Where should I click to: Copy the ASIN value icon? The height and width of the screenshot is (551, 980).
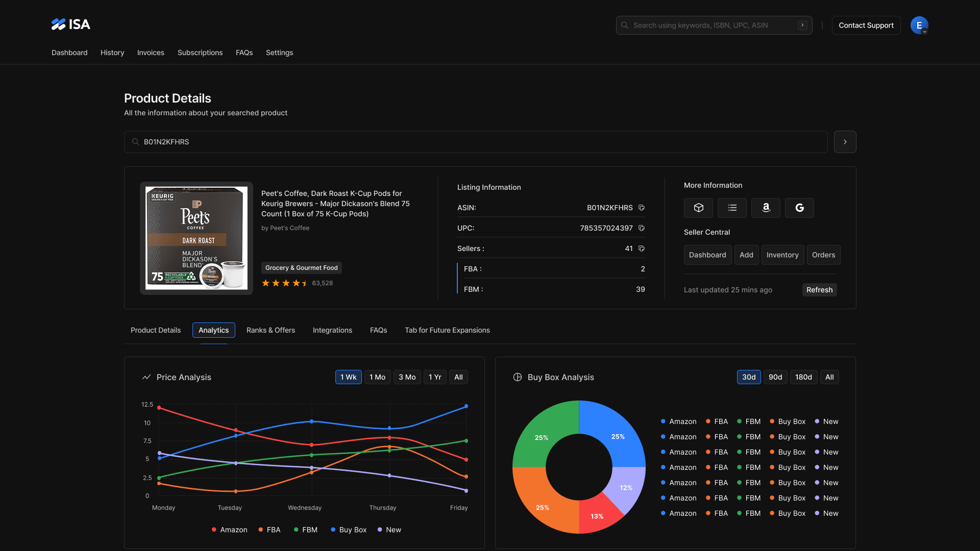642,208
